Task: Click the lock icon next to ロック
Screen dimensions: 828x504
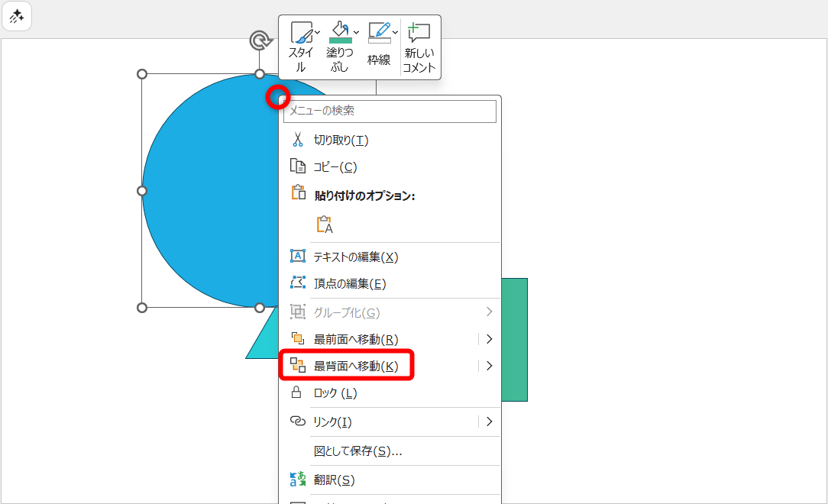Action: pyautogui.click(x=297, y=393)
